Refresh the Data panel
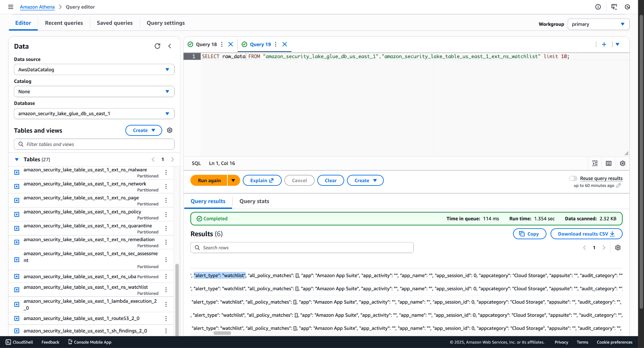 click(x=158, y=46)
